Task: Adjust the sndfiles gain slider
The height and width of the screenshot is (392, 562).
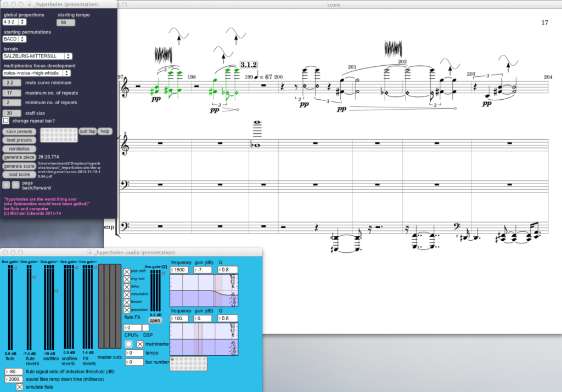Action: click(50, 307)
